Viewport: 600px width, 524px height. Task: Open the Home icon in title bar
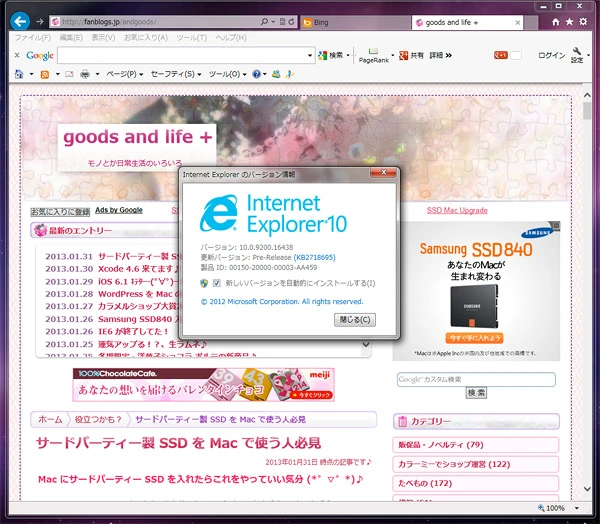tap(556, 22)
